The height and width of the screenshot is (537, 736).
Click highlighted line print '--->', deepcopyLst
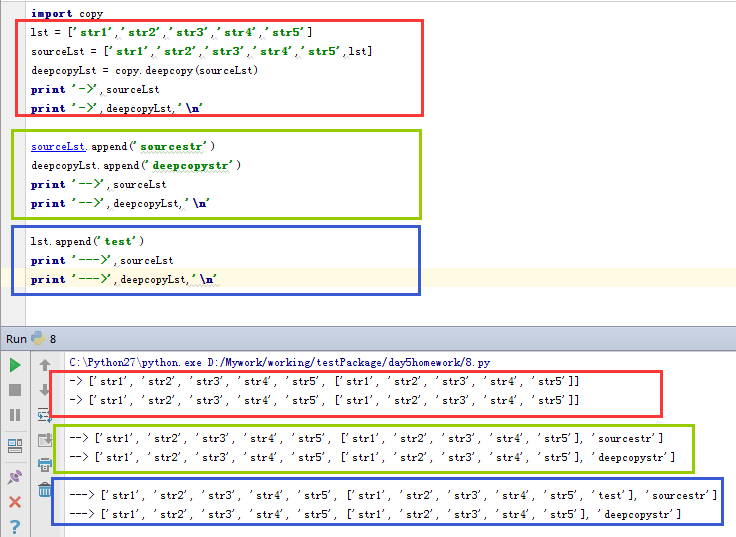(124, 279)
